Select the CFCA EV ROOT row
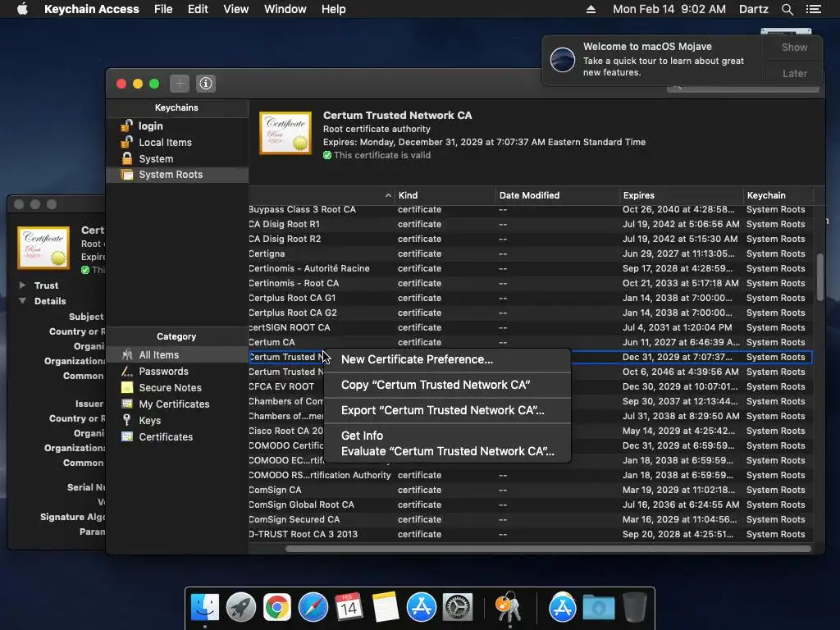 (x=531, y=387)
